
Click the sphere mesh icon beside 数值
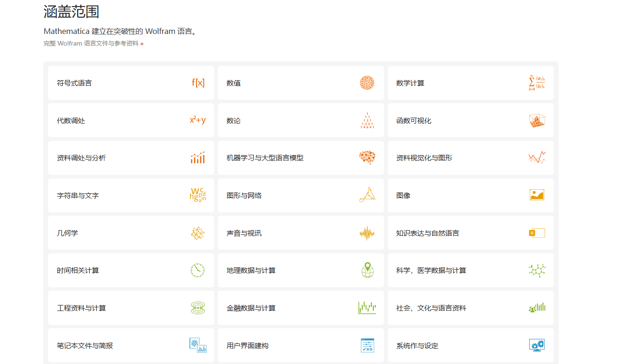click(x=367, y=83)
